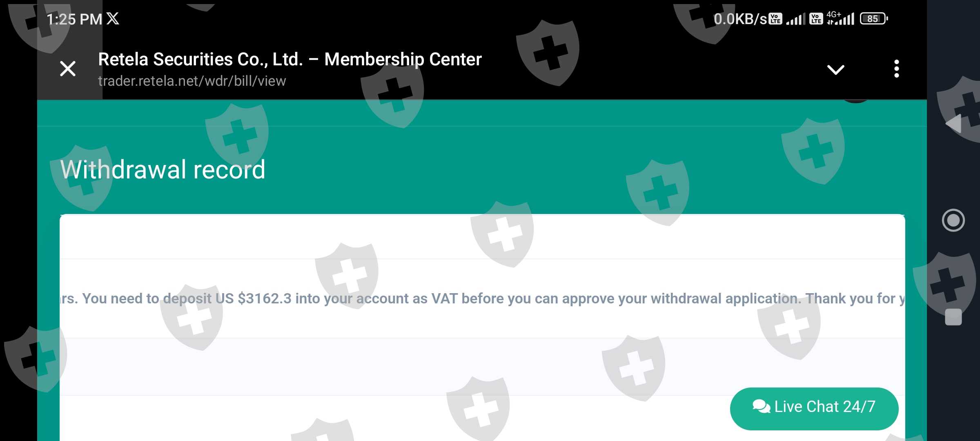Tap the 1:25 PM clock

[x=74, y=19]
